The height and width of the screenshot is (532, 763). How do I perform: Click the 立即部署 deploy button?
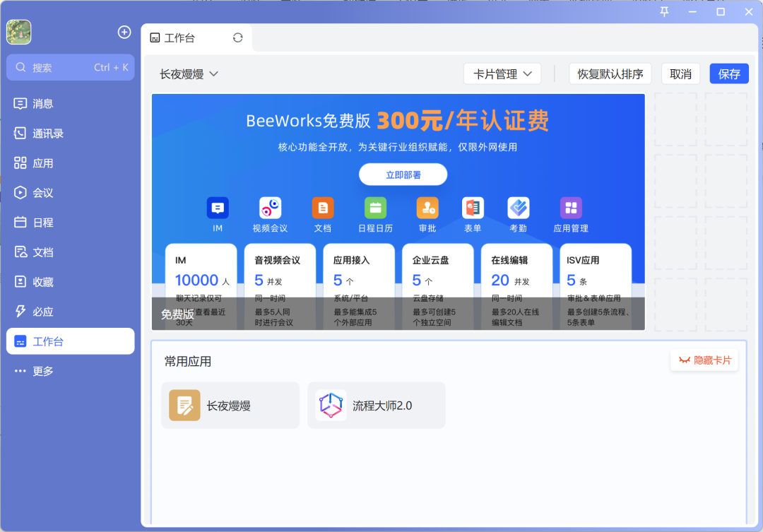[x=403, y=174]
